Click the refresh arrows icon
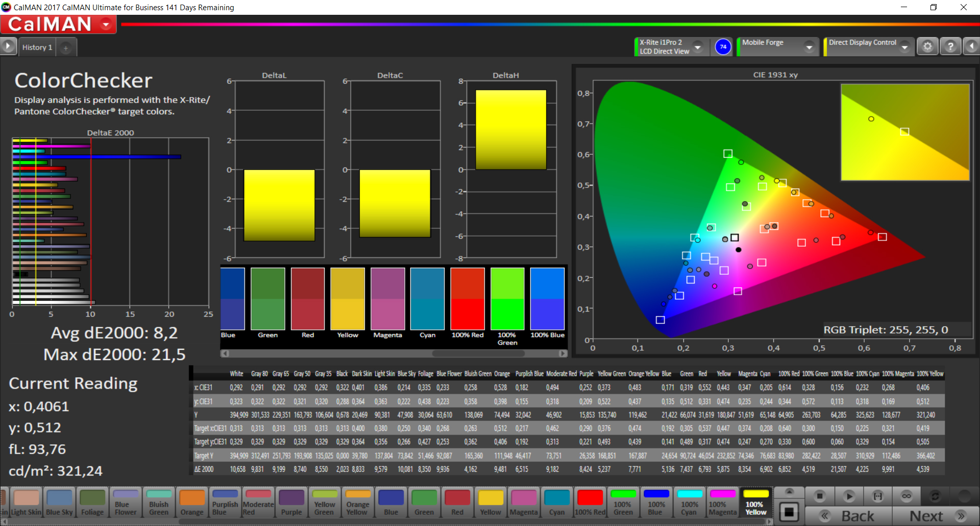The width and height of the screenshot is (980, 526). 935,496
